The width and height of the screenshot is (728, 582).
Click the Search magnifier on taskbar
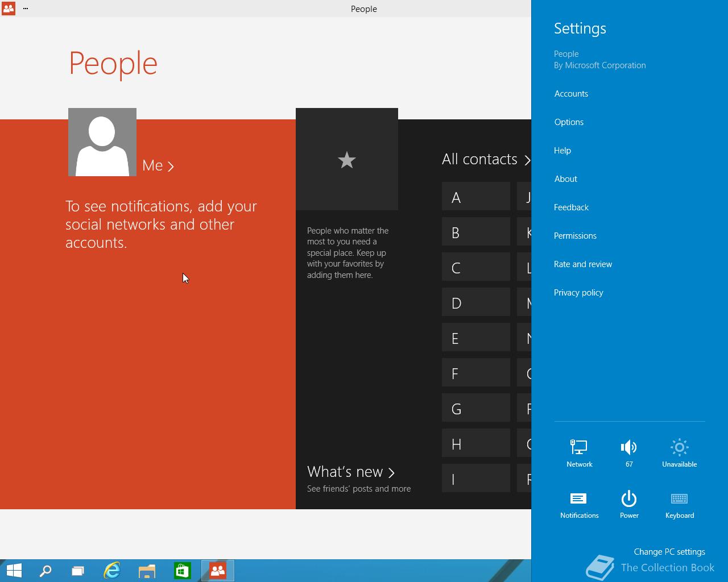click(45, 571)
